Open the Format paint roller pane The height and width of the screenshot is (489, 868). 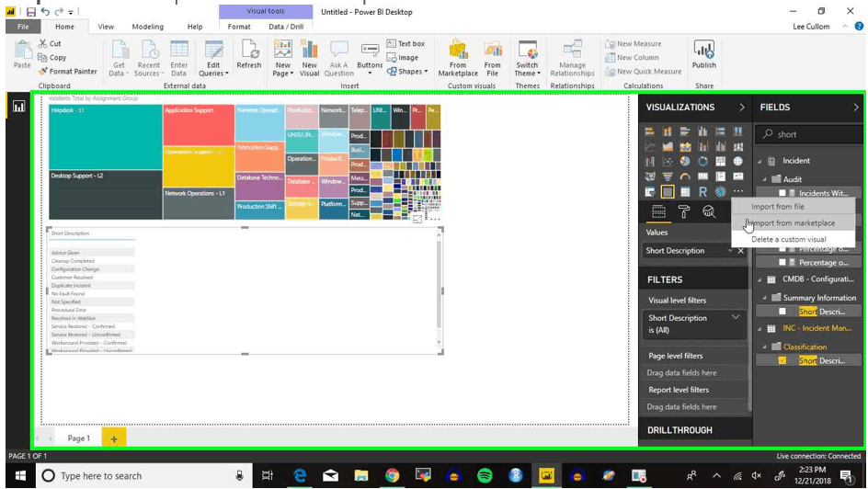click(684, 211)
